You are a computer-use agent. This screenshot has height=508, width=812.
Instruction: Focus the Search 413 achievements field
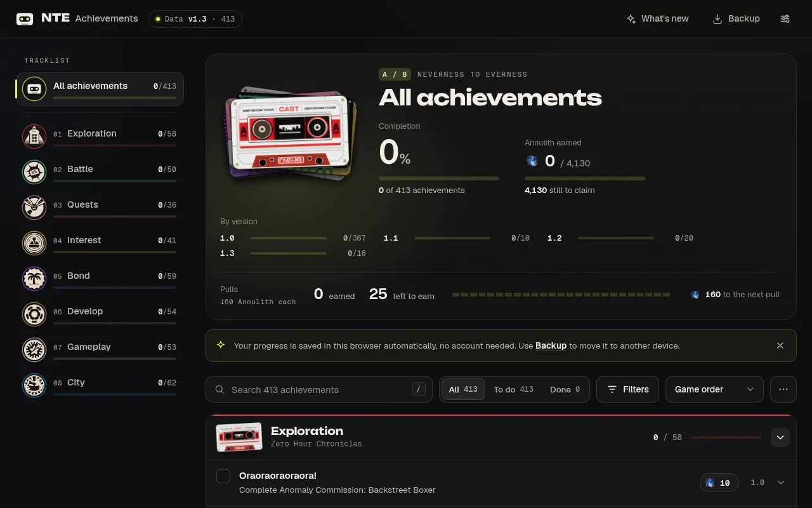tap(319, 389)
